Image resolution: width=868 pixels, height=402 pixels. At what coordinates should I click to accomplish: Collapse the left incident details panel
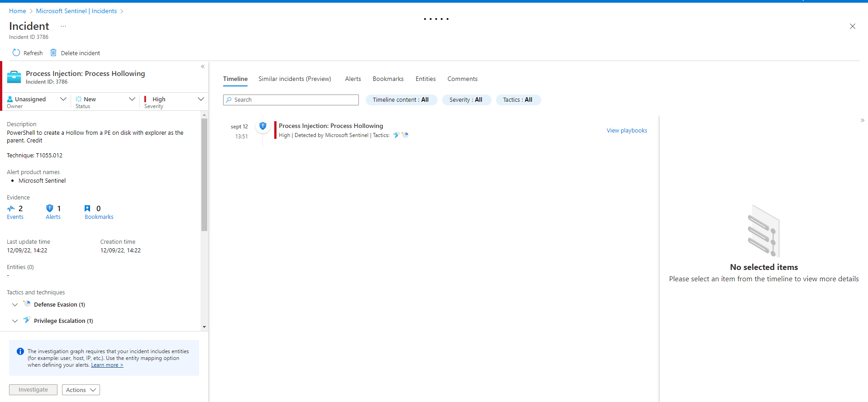tap(203, 66)
